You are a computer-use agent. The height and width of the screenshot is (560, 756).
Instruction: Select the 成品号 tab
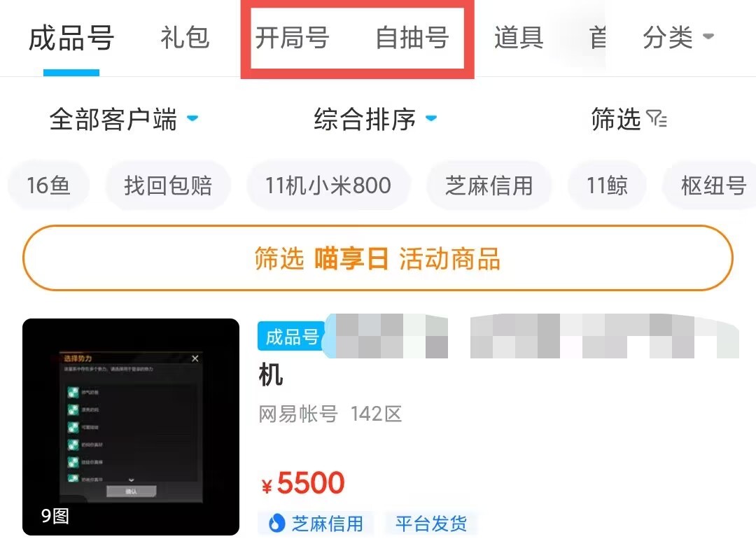(x=71, y=38)
